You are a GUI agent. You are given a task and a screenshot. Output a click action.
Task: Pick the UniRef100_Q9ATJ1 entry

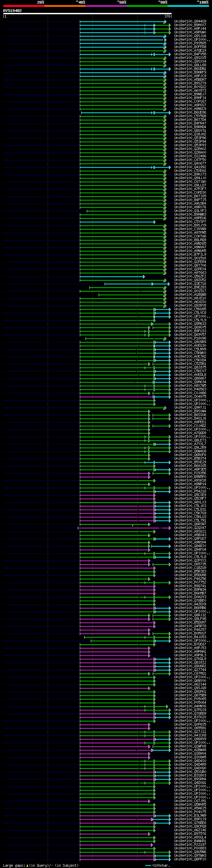pyautogui.click(x=190, y=408)
